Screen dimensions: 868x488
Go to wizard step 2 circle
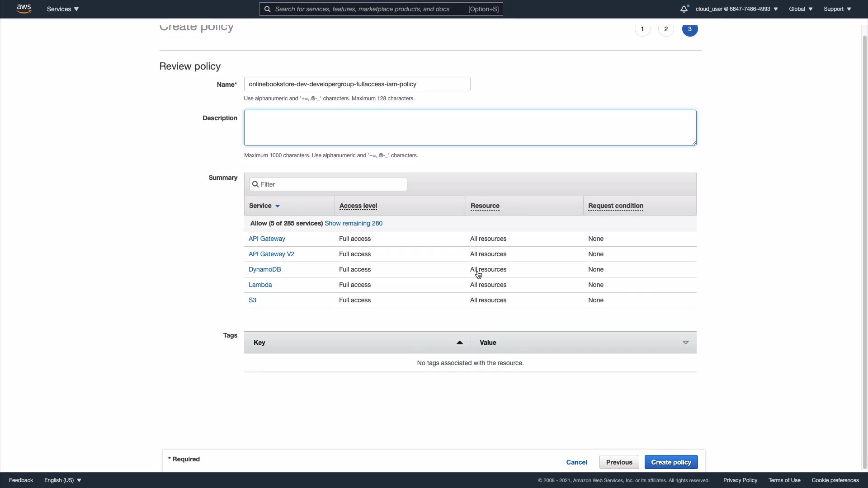click(x=665, y=29)
